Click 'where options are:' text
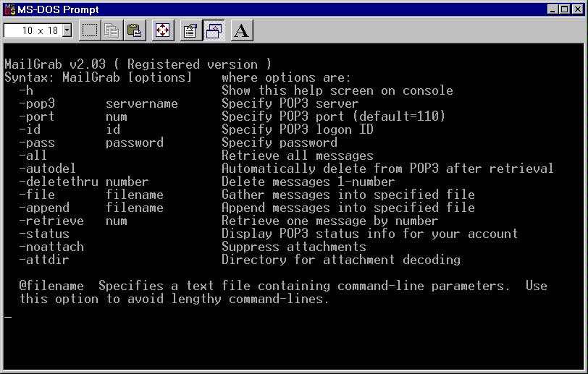 pos(286,77)
